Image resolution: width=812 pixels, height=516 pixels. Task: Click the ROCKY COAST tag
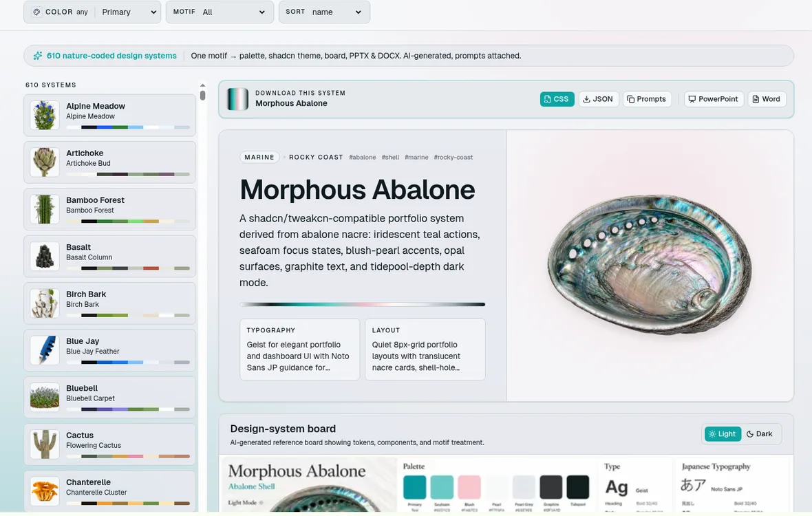click(316, 158)
